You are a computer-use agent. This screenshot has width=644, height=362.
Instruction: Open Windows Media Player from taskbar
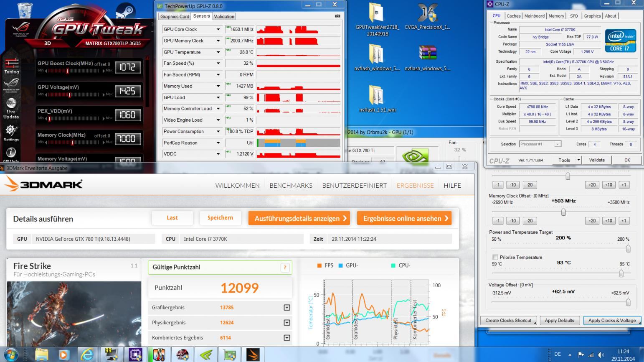[63, 354]
